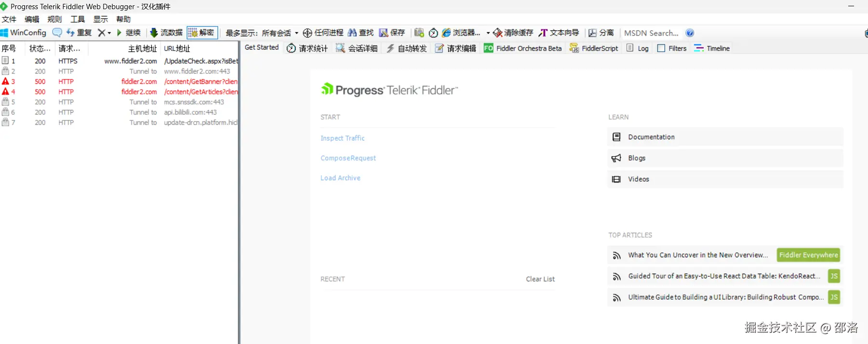Open Documentation under Learn
The width and height of the screenshot is (868, 344).
[725, 137]
